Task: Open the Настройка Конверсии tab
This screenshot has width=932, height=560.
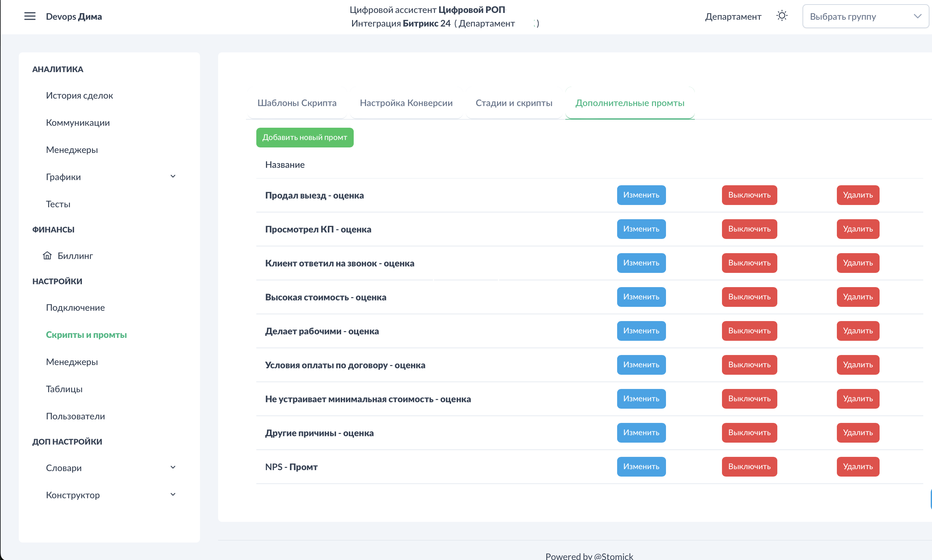Action: click(406, 102)
